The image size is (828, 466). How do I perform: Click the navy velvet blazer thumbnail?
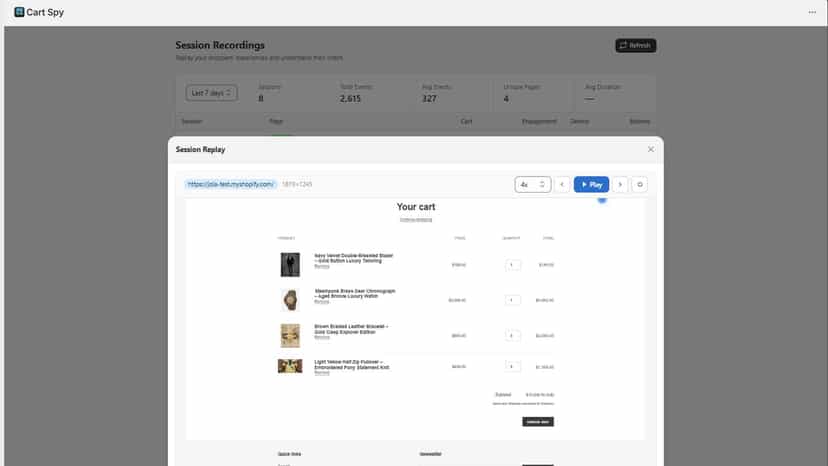coord(290,265)
